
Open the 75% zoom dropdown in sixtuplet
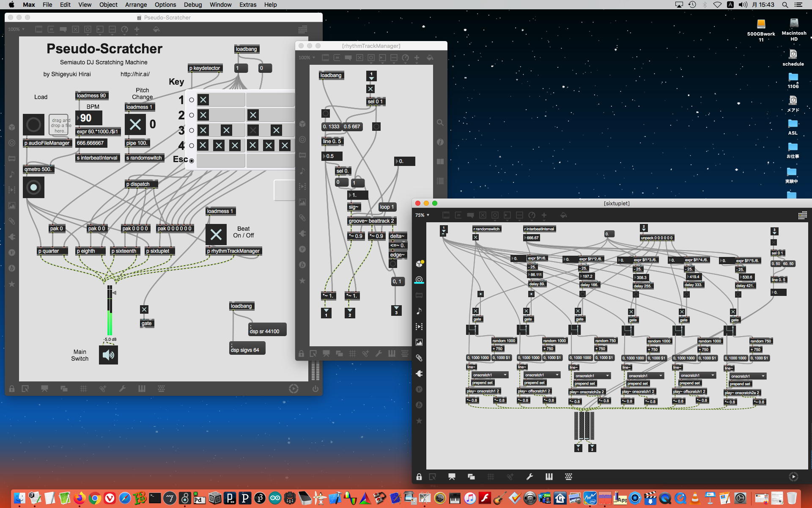point(422,215)
